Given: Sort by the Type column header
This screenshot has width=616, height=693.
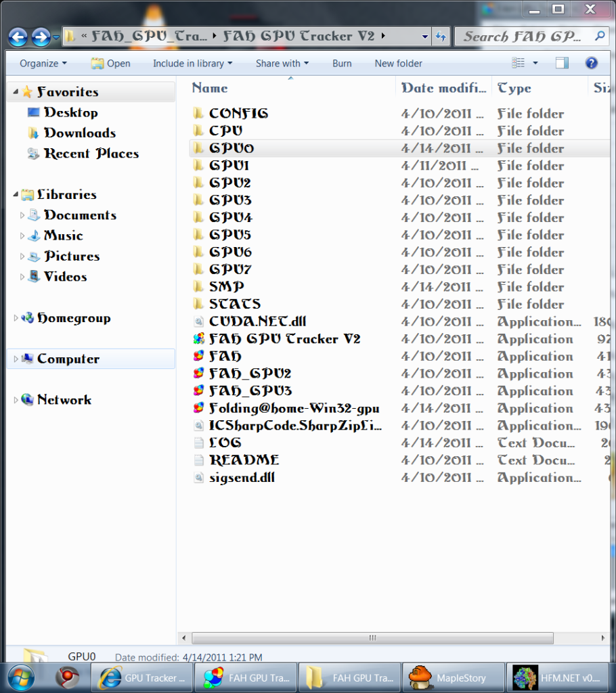Looking at the screenshot, I should (x=514, y=88).
